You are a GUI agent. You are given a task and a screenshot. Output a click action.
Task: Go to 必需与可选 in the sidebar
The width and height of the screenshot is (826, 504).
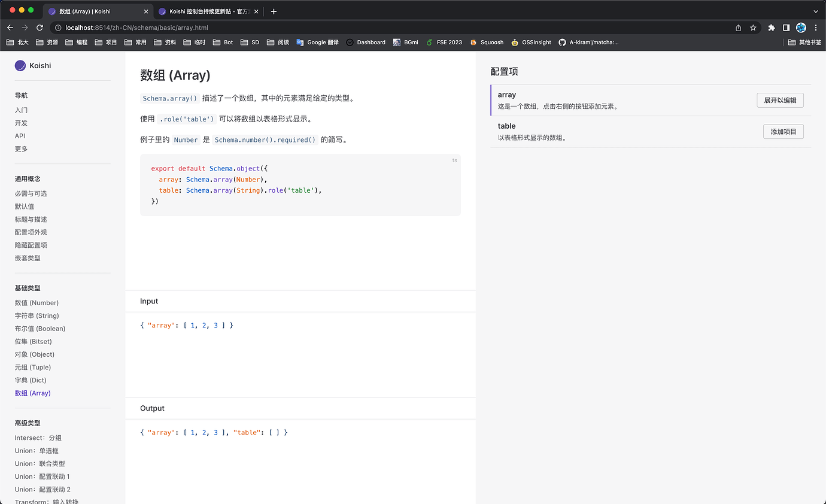click(31, 193)
